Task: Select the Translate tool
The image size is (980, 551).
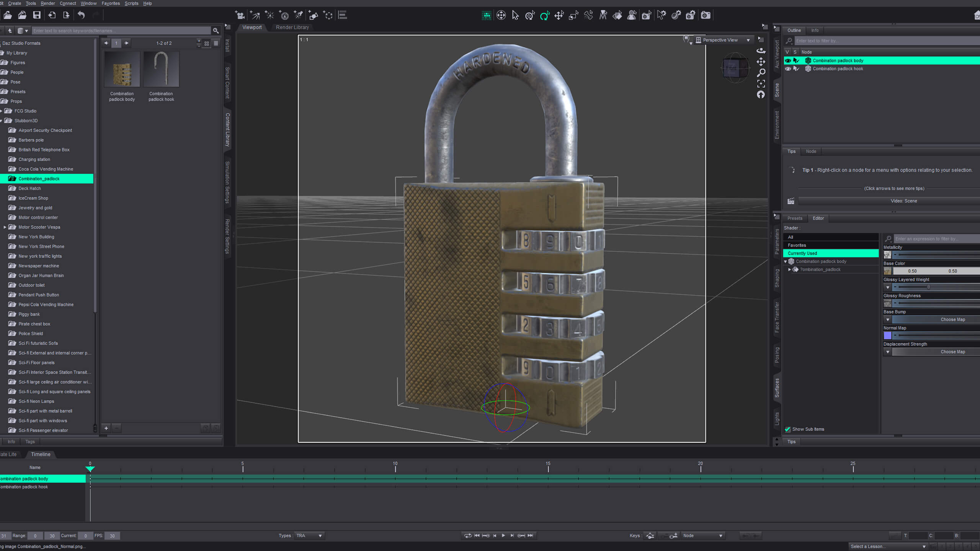Action: [559, 15]
